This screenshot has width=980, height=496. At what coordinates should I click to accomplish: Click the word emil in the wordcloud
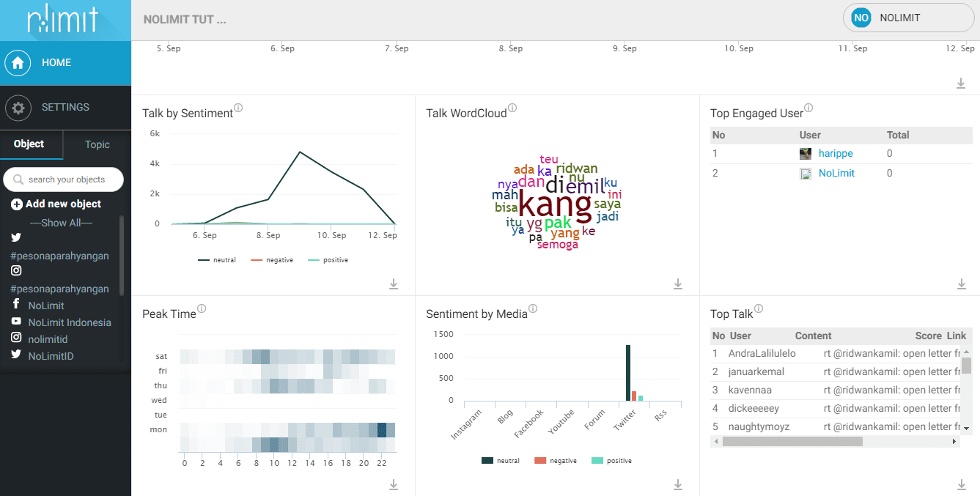[x=586, y=185]
